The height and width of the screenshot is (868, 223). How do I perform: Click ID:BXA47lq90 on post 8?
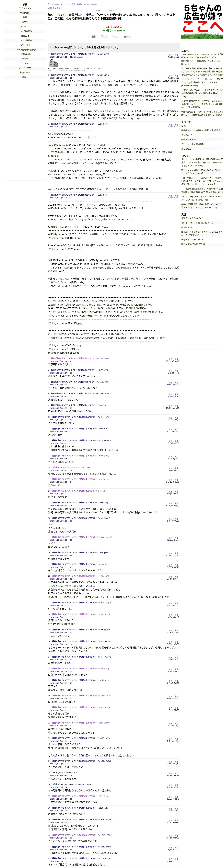(173, 396)
